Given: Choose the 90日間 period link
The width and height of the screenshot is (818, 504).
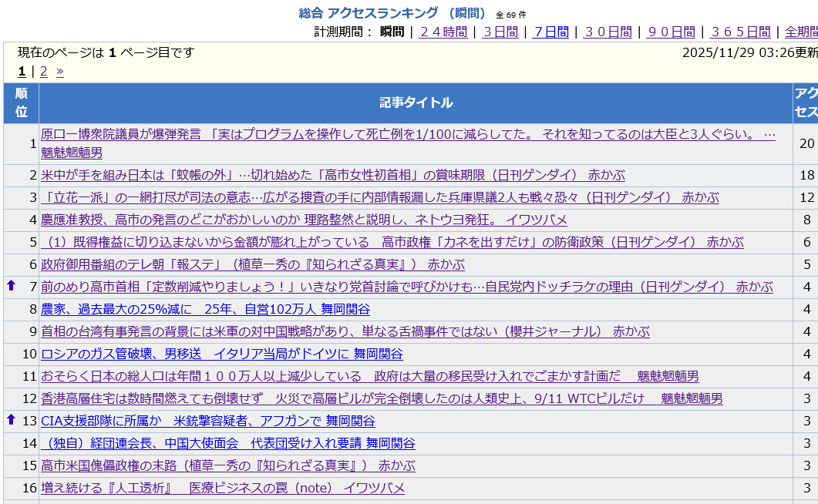Looking at the screenshot, I should click(671, 32).
